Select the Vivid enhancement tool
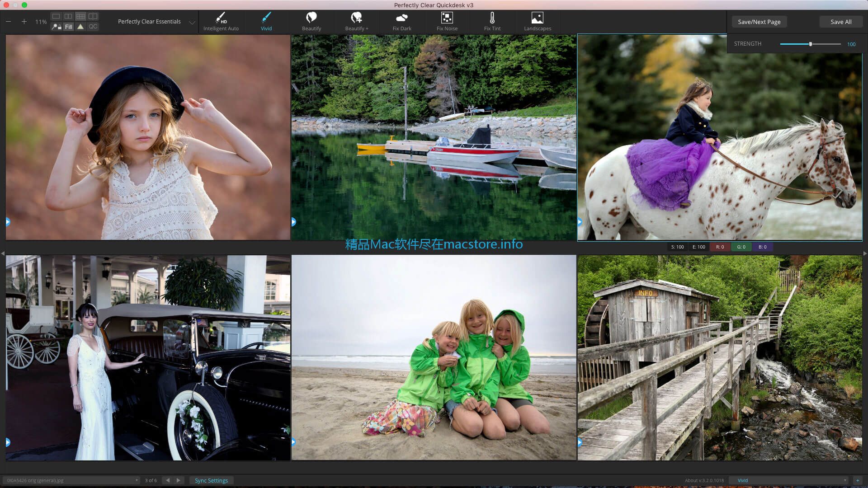The width and height of the screenshot is (868, 488). 266,21
